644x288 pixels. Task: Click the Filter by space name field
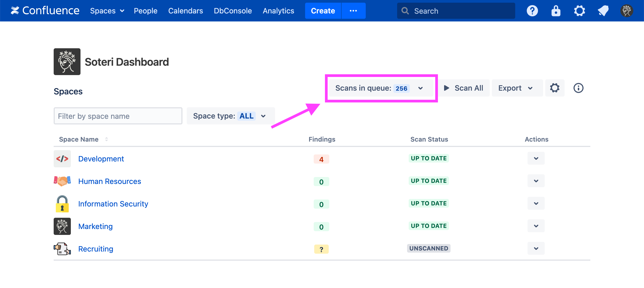click(x=118, y=116)
